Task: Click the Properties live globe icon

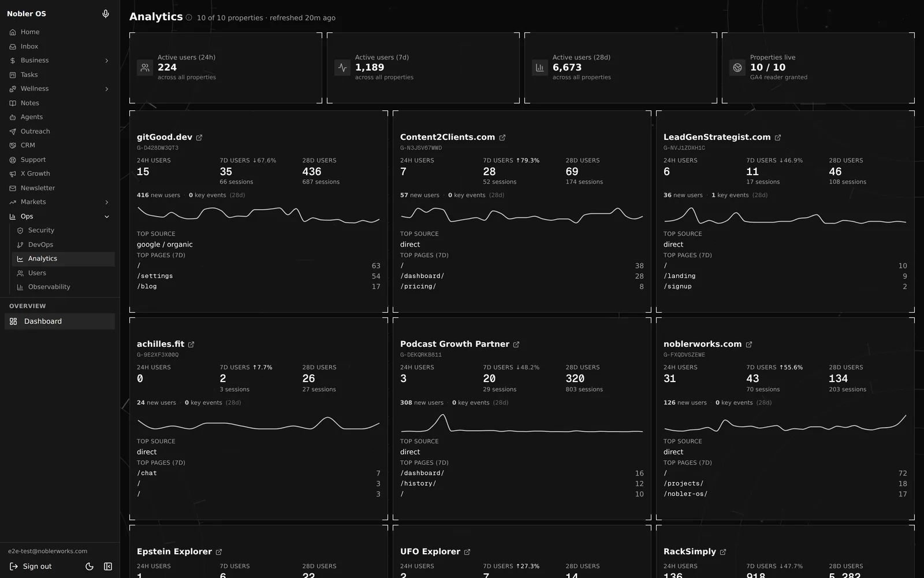Action: [737, 68]
